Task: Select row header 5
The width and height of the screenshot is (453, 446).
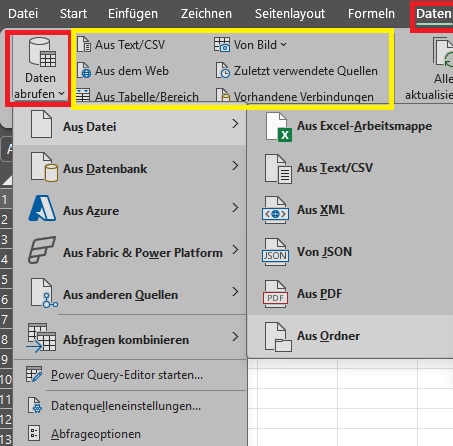Action: pyautogui.click(x=5, y=279)
